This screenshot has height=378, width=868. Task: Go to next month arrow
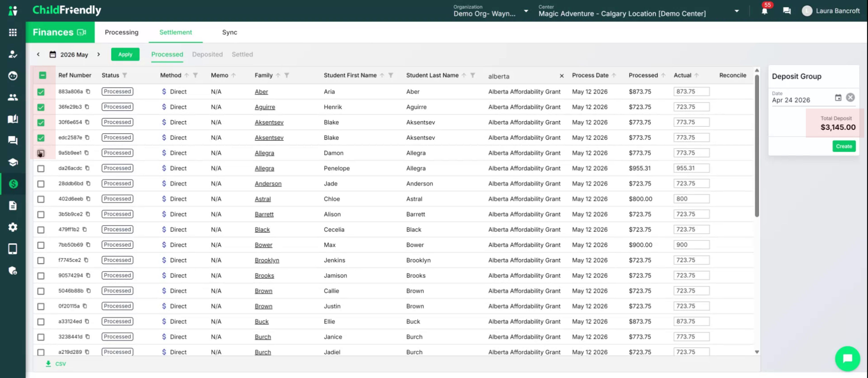coord(98,54)
